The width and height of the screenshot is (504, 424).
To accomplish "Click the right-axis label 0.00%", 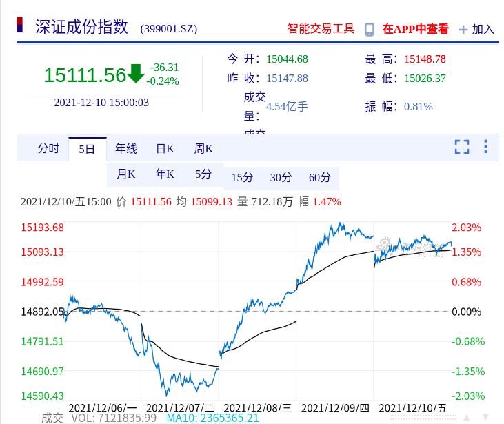I will pos(466,312).
